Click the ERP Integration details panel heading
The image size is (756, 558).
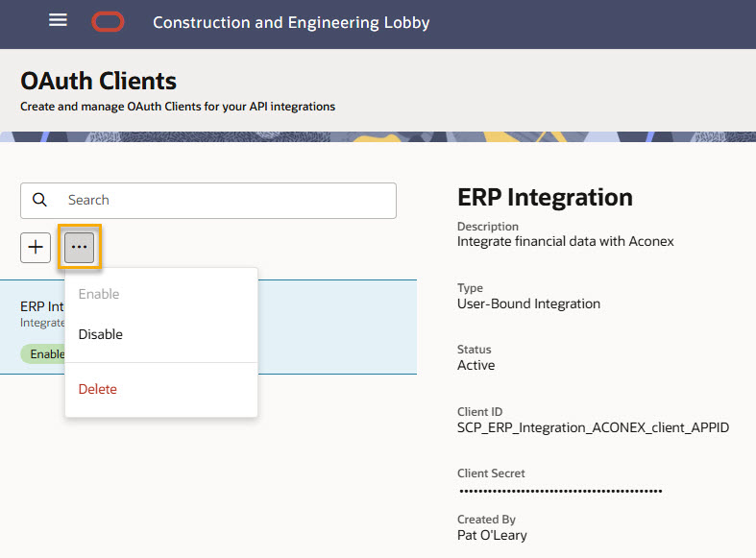pyautogui.click(x=545, y=197)
